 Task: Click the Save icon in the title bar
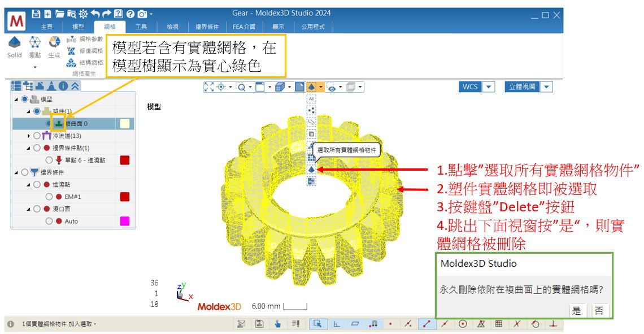pos(36,14)
